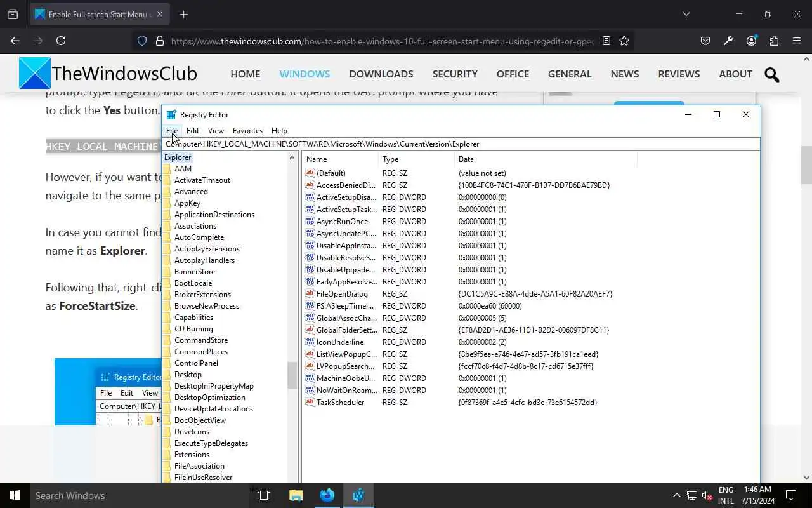Select the DesktopOptimization key

[210, 398]
